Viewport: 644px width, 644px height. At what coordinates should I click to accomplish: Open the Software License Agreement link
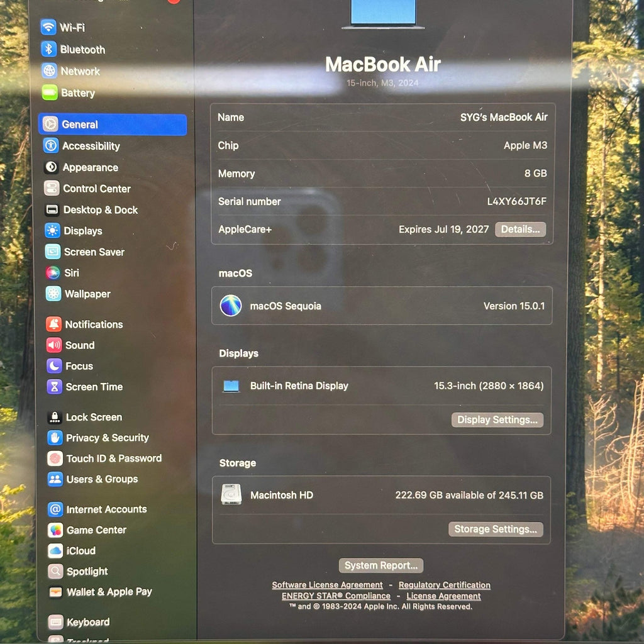tap(327, 585)
